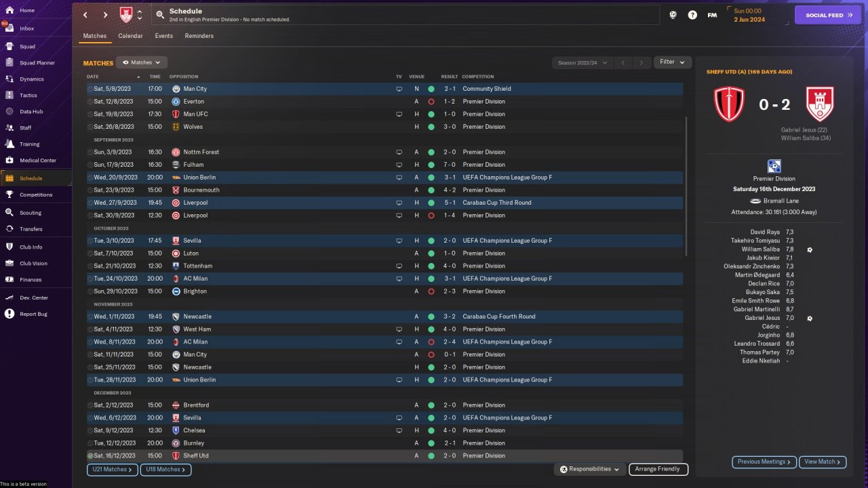868x488 pixels.
Task: Toggle the selection circle for Burnley match
Action: [90, 443]
